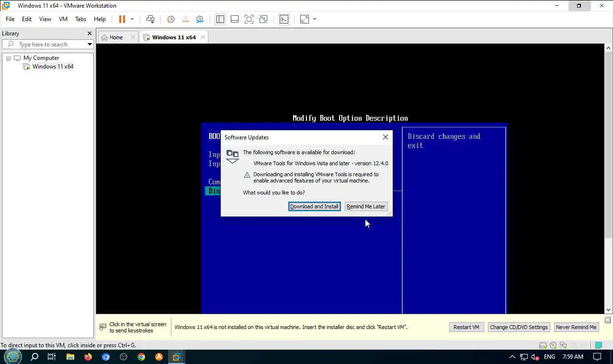Click the CD/DVD drive status icon
613x364 pixels.
coord(553,345)
